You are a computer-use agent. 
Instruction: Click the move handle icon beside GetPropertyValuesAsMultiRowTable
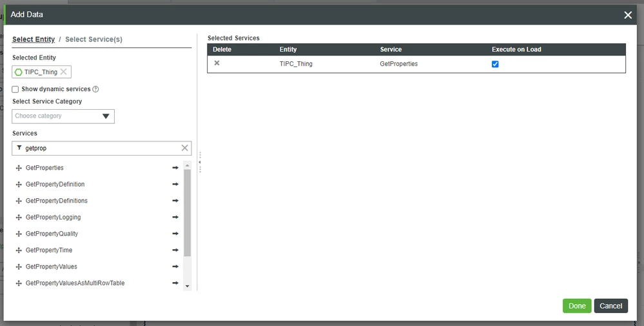pos(19,283)
